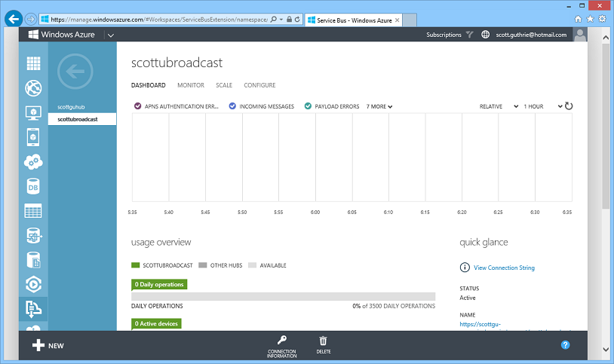Close the Service Bus browser tab

397,20
